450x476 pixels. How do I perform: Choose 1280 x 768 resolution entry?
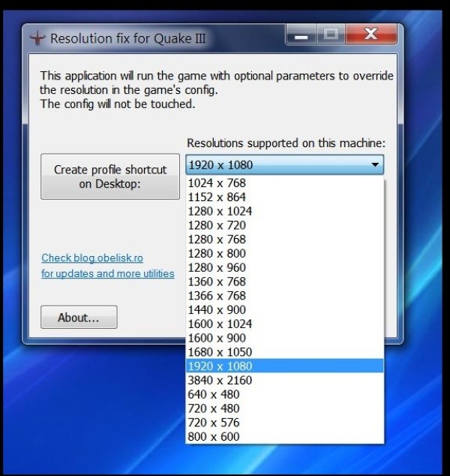tap(284, 240)
